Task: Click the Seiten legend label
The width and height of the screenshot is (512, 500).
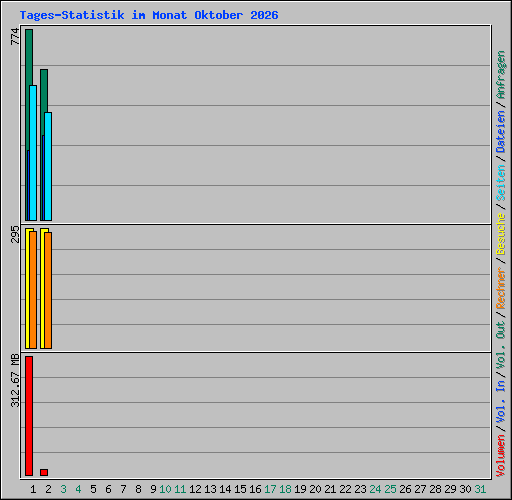Action: [x=501, y=183]
